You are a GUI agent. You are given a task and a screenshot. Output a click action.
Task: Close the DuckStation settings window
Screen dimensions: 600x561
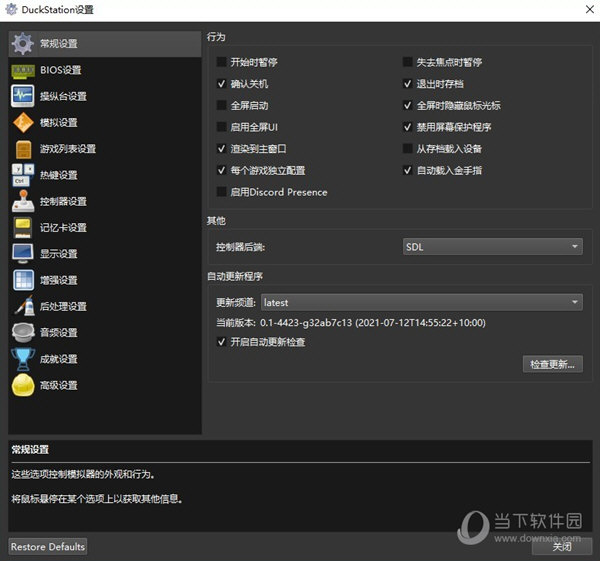click(590, 9)
